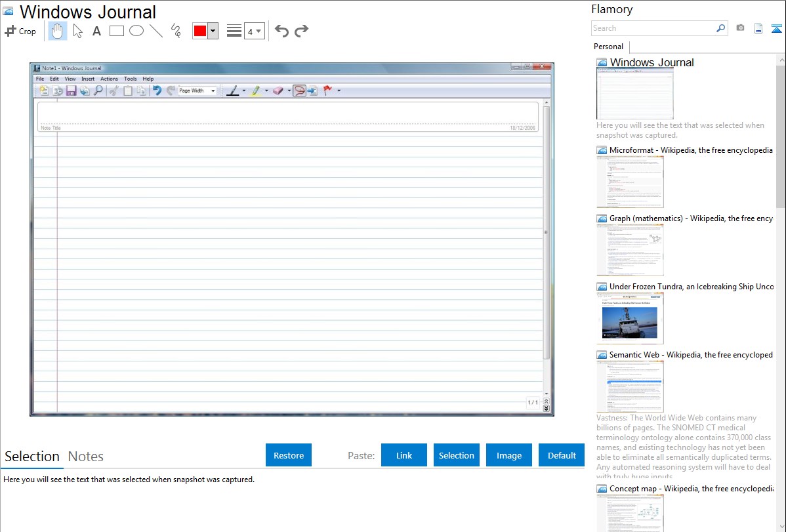Viewport: 786px width, 532px height.
Task: Expand the Flag color options arrow
Action: tap(339, 91)
